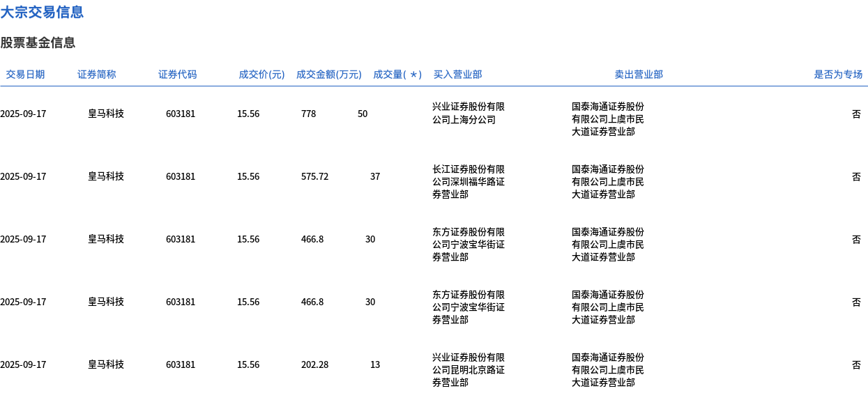Click buyer 兴业证券 上海分公司 cell
This screenshot has height=400, width=868.
[x=468, y=113]
